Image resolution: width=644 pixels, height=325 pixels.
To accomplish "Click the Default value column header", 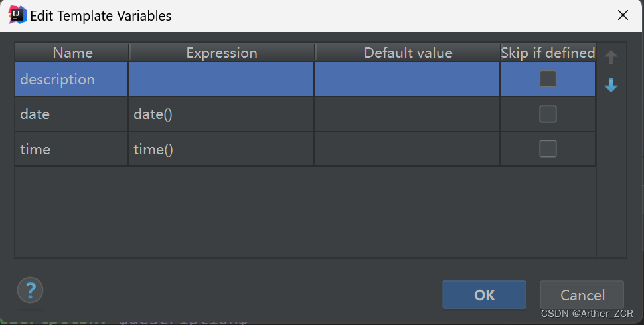I will click(x=408, y=53).
